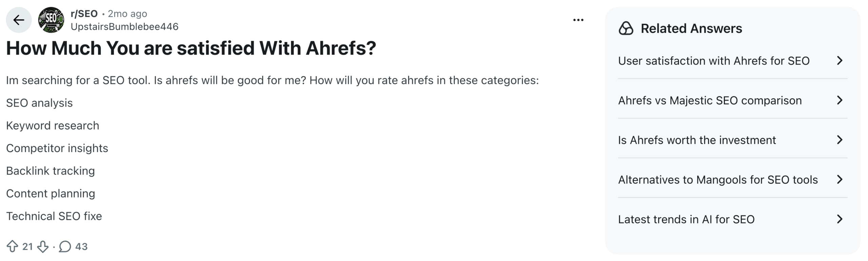868x261 pixels.
Task: Expand chevron for Ahrefs vs Majestic comparison
Action: click(840, 100)
